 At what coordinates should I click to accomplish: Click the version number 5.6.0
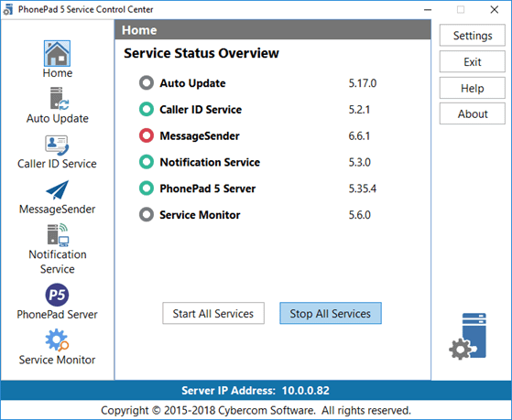(x=360, y=215)
